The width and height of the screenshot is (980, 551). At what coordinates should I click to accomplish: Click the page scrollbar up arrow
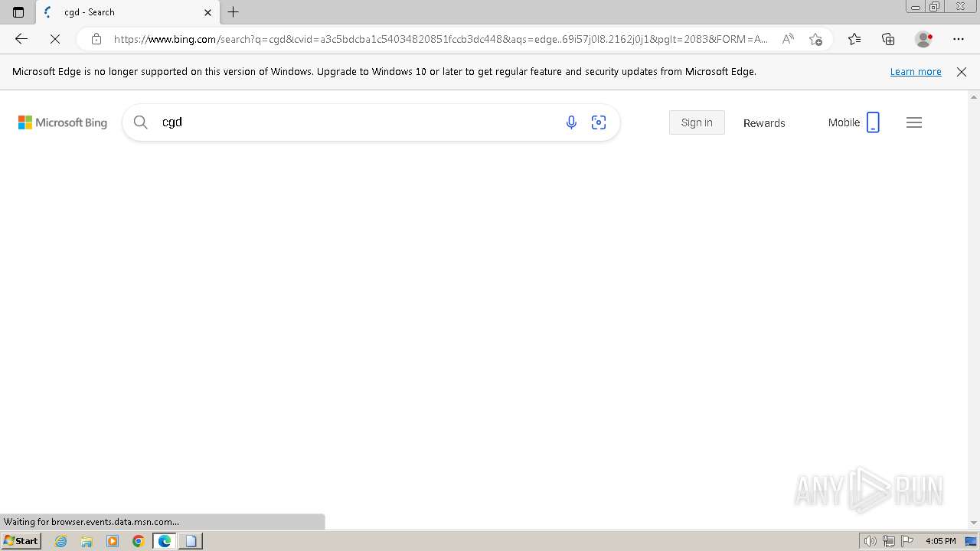pos(974,97)
